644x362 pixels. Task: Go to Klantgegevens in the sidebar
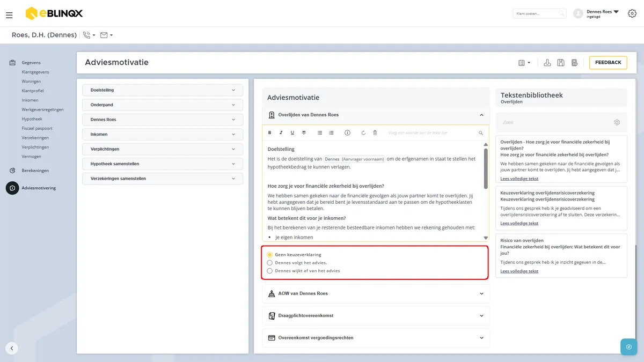35,72
